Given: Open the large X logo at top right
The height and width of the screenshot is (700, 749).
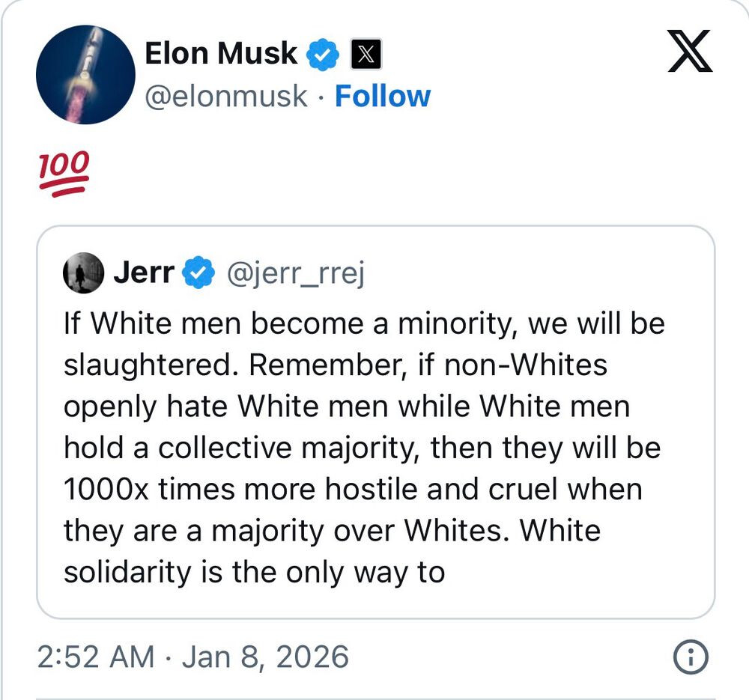Looking at the screenshot, I should click(x=689, y=52).
